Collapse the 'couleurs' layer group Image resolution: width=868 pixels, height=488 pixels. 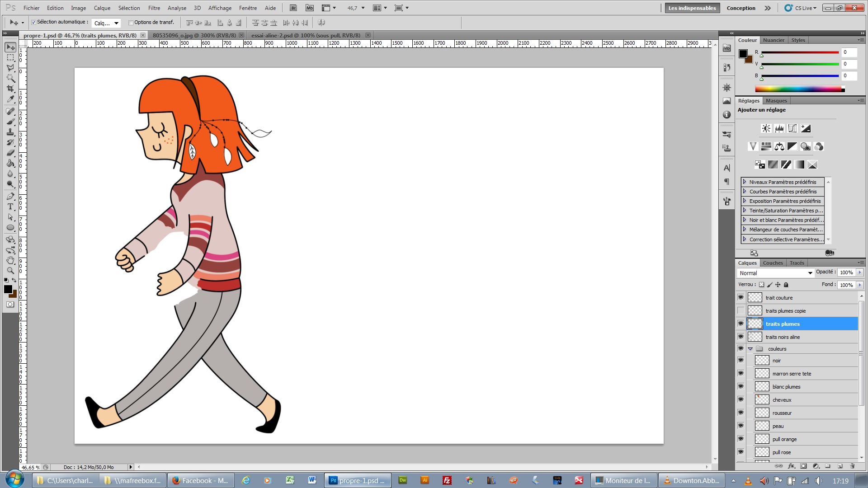pyautogui.click(x=750, y=349)
